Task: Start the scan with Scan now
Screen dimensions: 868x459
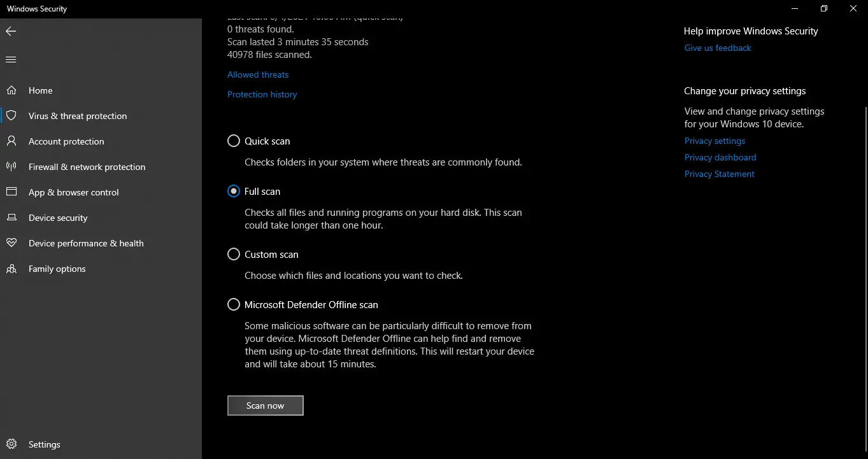Action: [266, 406]
